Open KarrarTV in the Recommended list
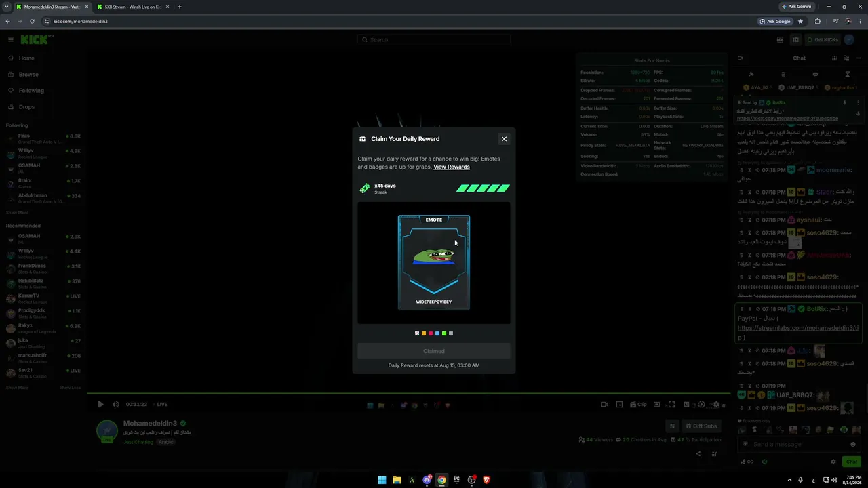868x488 pixels. pyautogui.click(x=43, y=299)
